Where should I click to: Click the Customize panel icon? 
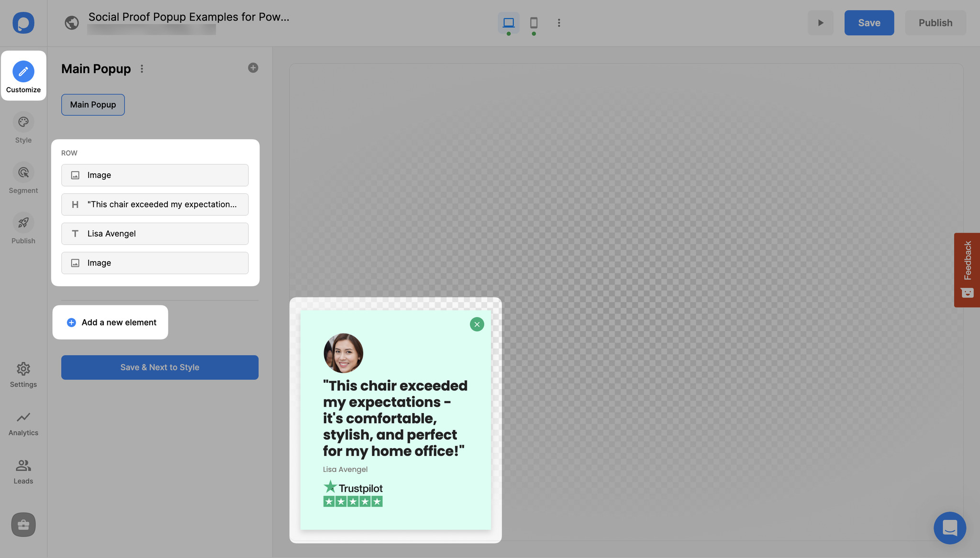click(x=23, y=71)
